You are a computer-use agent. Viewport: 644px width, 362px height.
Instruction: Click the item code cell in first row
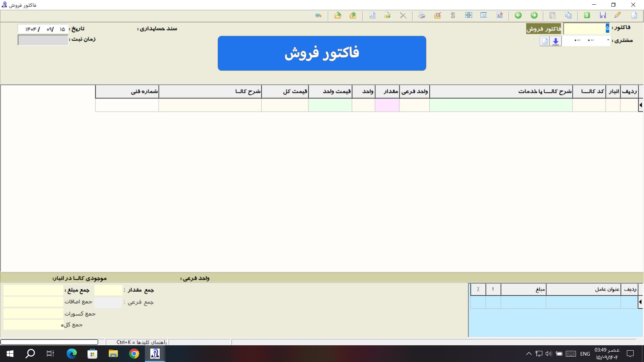point(589,105)
